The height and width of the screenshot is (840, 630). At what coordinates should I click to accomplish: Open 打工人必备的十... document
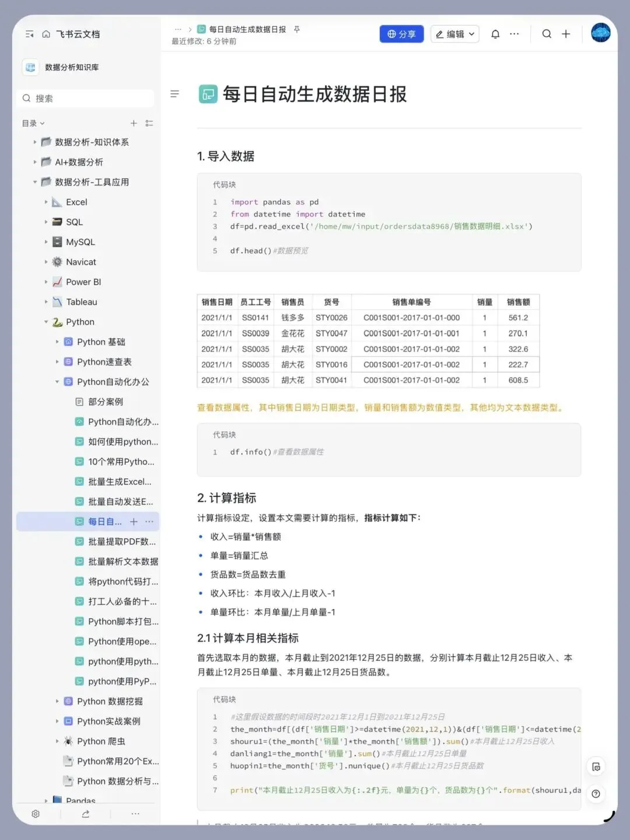point(123,601)
